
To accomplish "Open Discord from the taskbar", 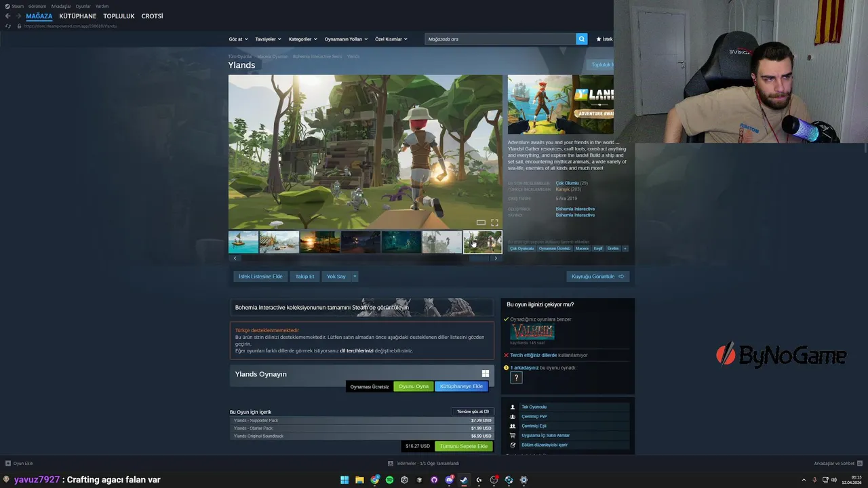I will (449, 480).
